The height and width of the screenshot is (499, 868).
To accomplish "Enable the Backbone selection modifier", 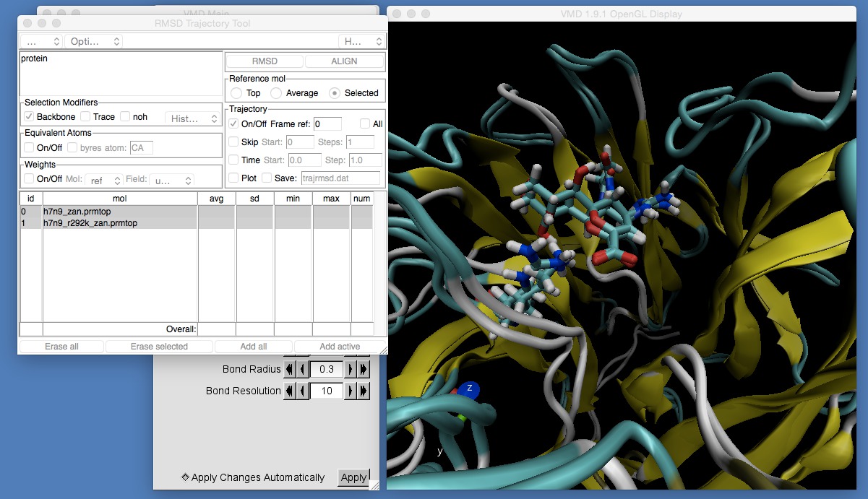I will (x=29, y=116).
